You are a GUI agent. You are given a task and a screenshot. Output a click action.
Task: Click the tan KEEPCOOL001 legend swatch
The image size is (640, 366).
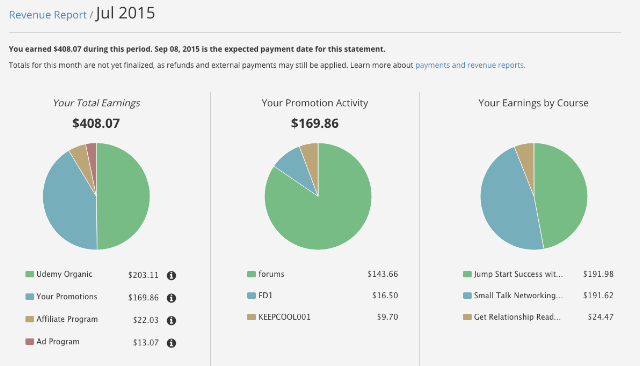[x=251, y=317]
